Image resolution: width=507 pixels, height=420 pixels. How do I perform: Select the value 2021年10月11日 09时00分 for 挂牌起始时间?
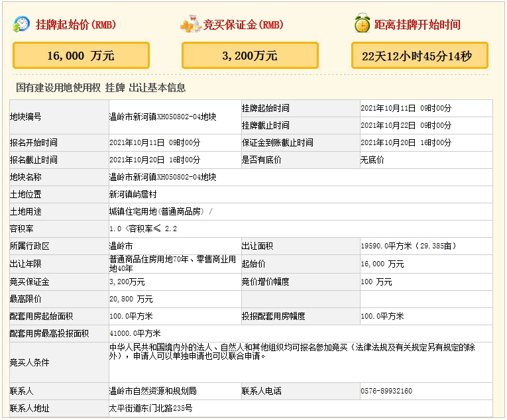click(x=406, y=109)
